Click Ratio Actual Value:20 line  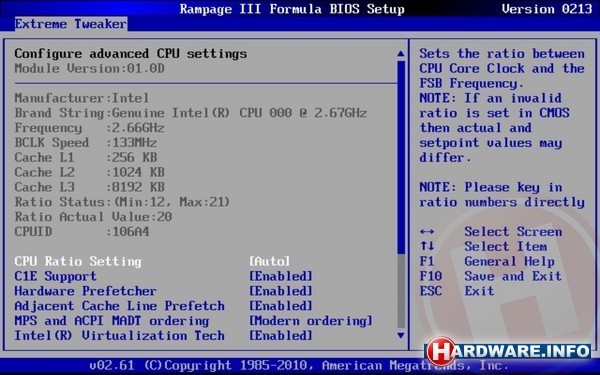tap(93, 217)
